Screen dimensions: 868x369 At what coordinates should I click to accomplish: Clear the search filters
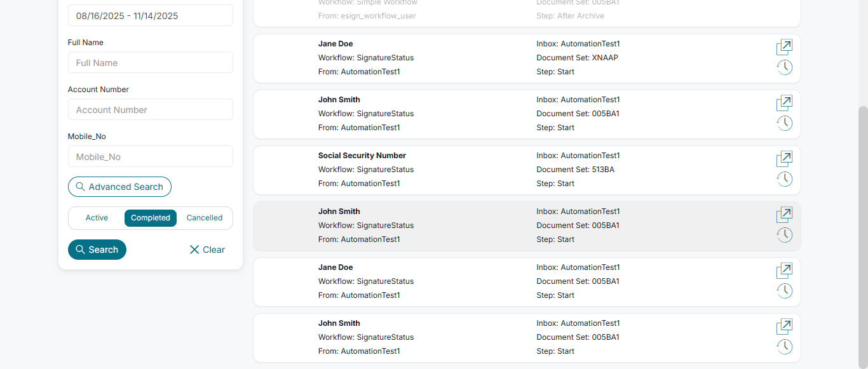click(x=207, y=250)
